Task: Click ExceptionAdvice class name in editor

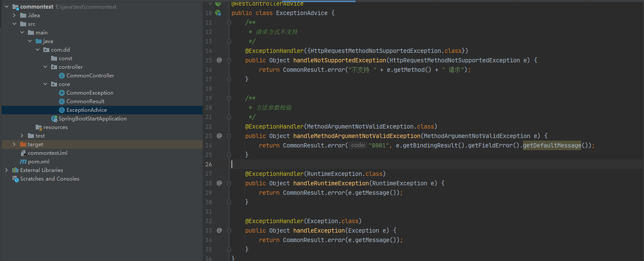Action: [x=302, y=13]
